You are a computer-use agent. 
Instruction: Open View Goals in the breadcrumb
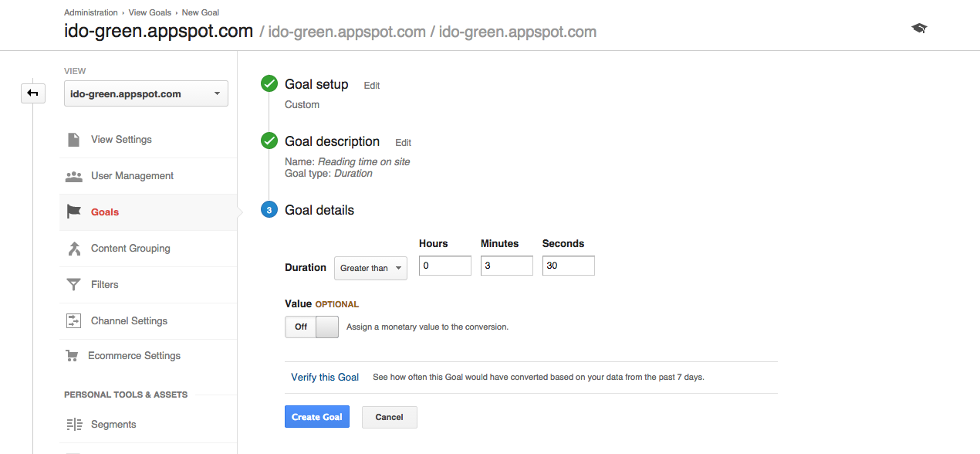point(150,13)
